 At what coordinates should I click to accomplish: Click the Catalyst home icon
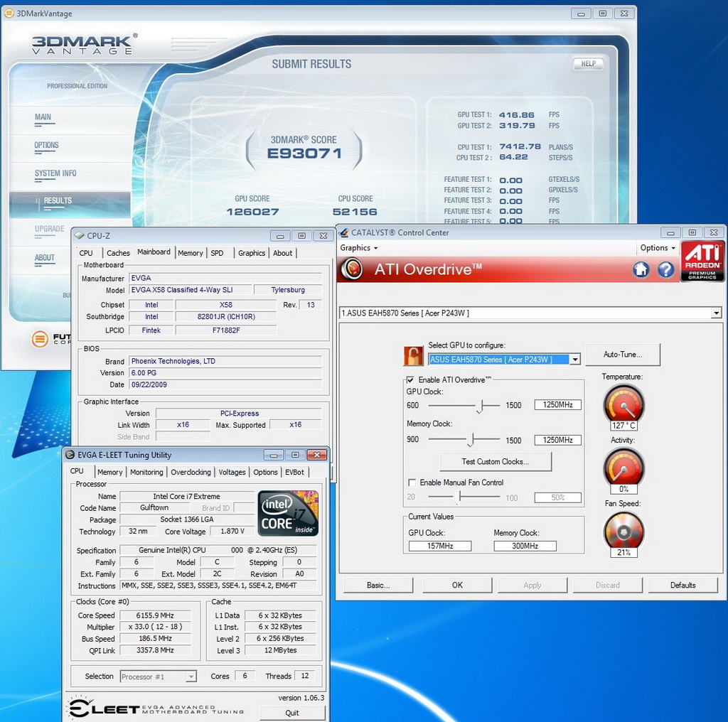pos(641,269)
